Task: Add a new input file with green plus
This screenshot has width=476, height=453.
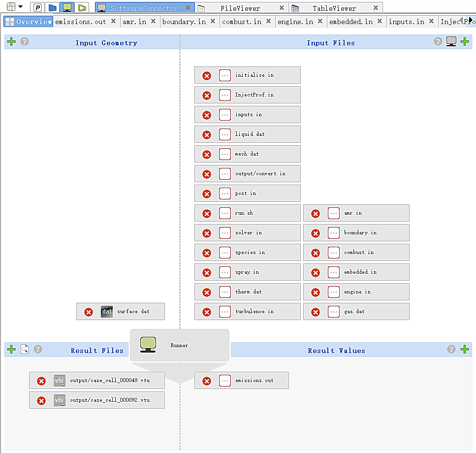Action: click(x=464, y=42)
